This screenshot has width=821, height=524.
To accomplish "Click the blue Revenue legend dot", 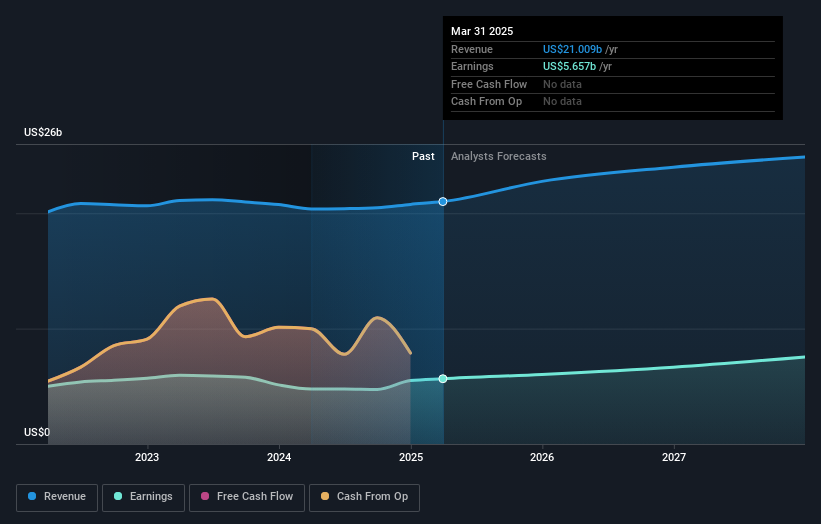I will [32, 496].
